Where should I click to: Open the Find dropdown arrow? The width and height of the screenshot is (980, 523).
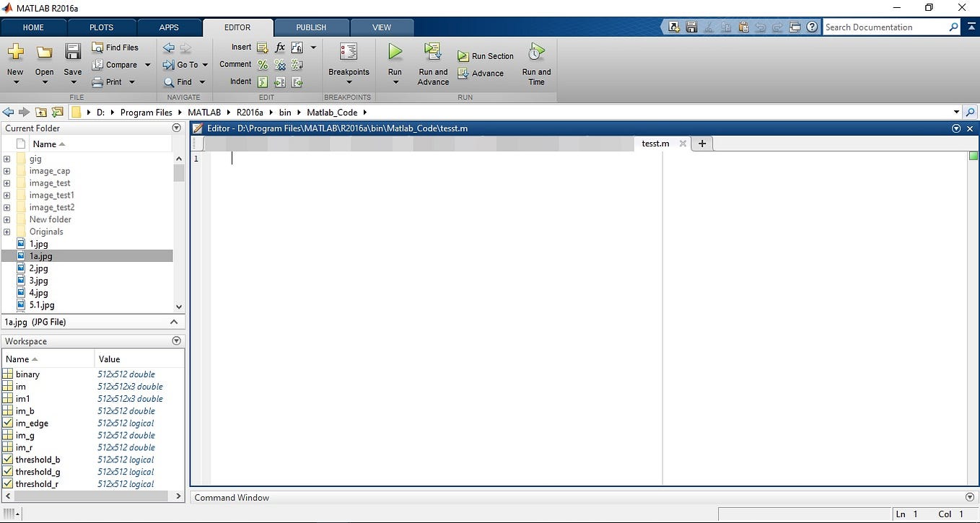[x=203, y=82]
